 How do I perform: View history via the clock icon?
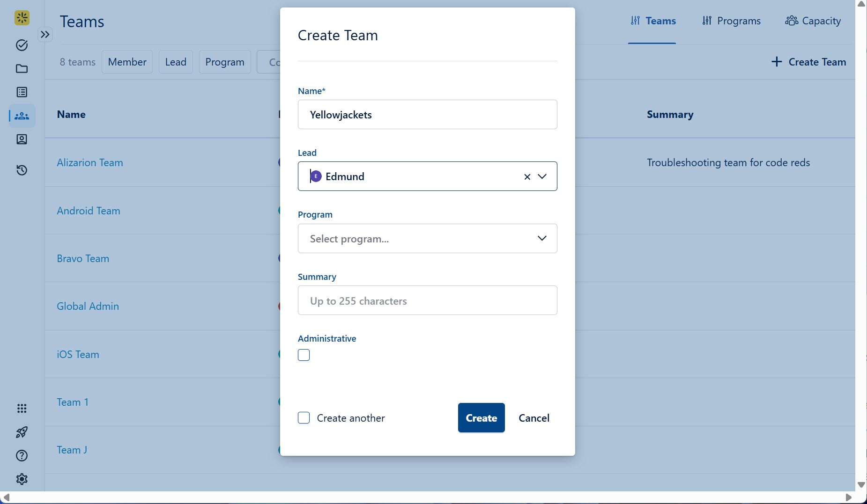click(22, 170)
